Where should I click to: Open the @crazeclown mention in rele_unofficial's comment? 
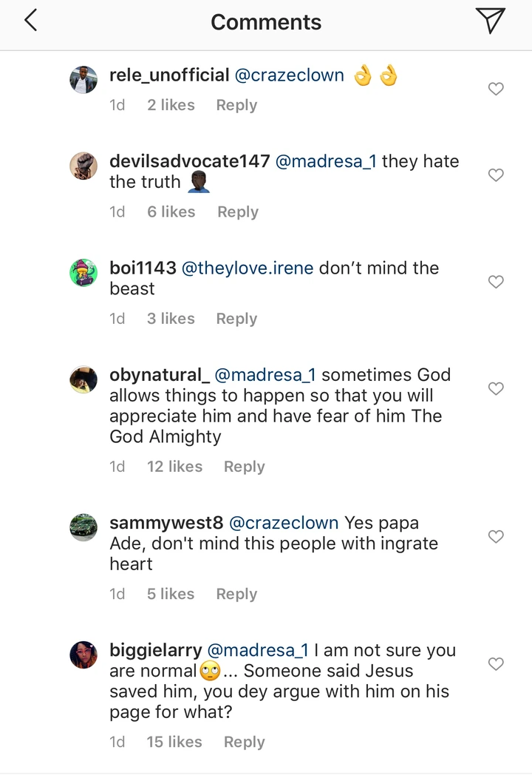point(289,75)
